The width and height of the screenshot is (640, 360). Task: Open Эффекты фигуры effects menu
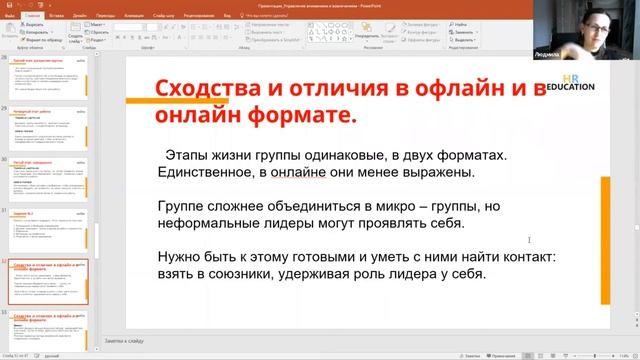point(421,40)
